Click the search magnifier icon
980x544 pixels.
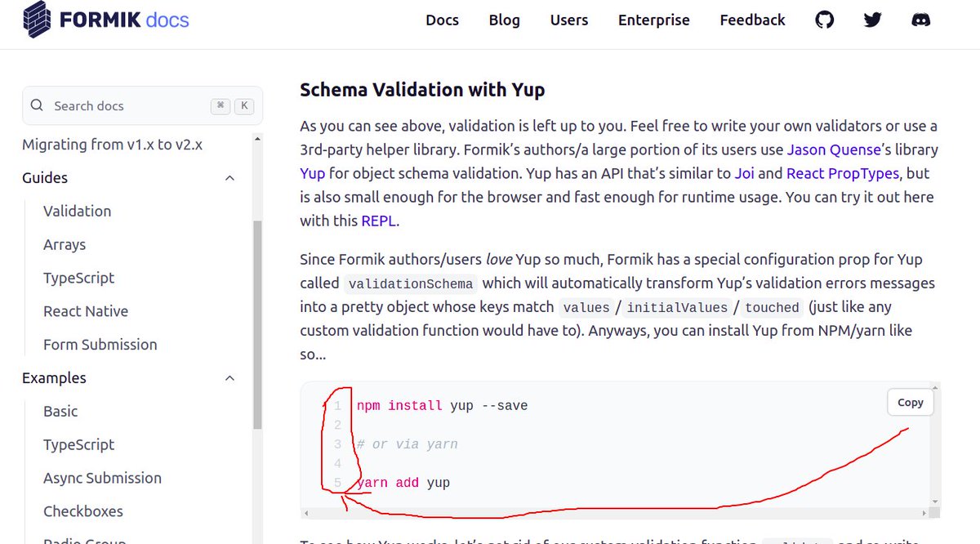click(37, 105)
